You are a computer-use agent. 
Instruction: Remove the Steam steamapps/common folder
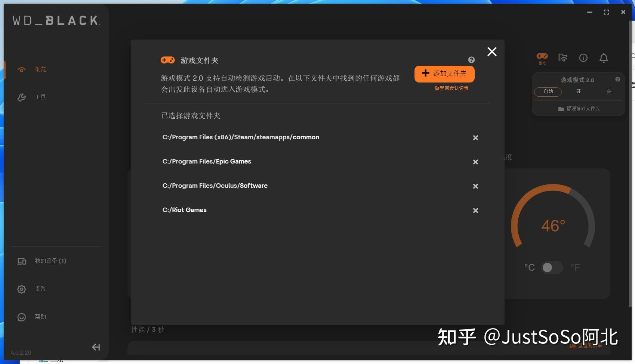(475, 138)
